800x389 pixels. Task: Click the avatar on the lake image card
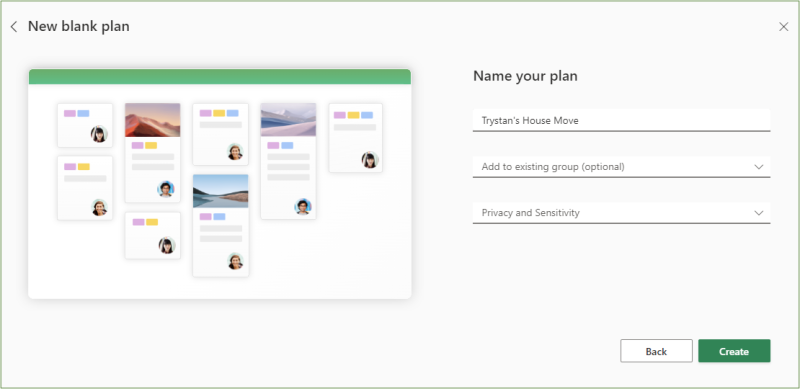(235, 260)
